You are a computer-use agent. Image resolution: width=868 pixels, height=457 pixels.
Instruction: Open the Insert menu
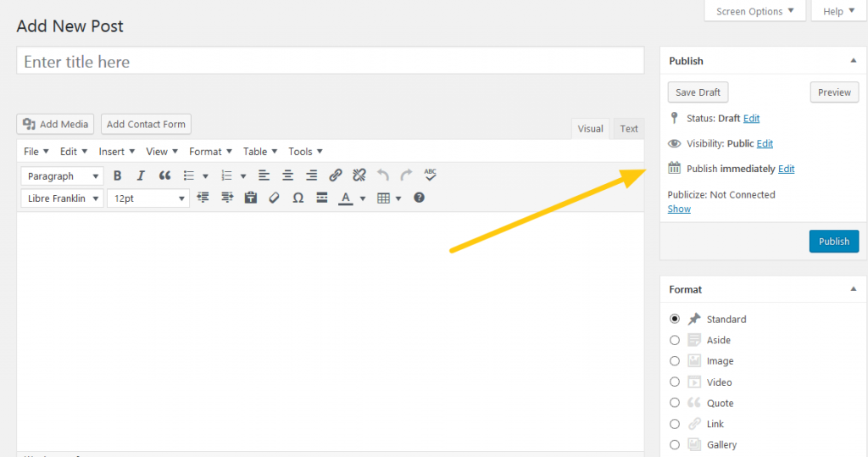tap(117, 151)
